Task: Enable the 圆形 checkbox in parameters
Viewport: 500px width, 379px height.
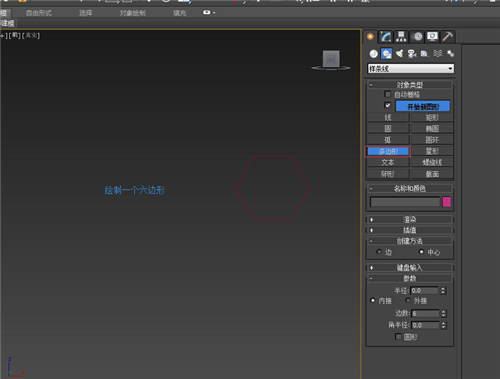Action: coord(398,337)
